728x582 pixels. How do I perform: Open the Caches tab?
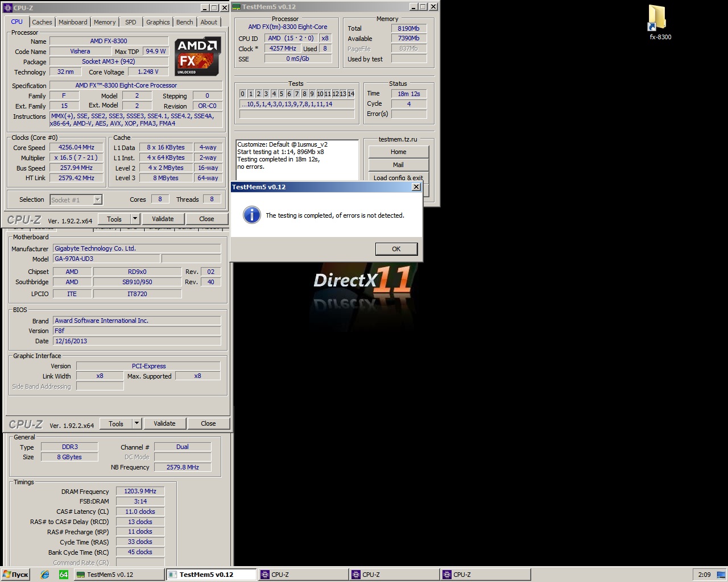[x=42, y=22]
